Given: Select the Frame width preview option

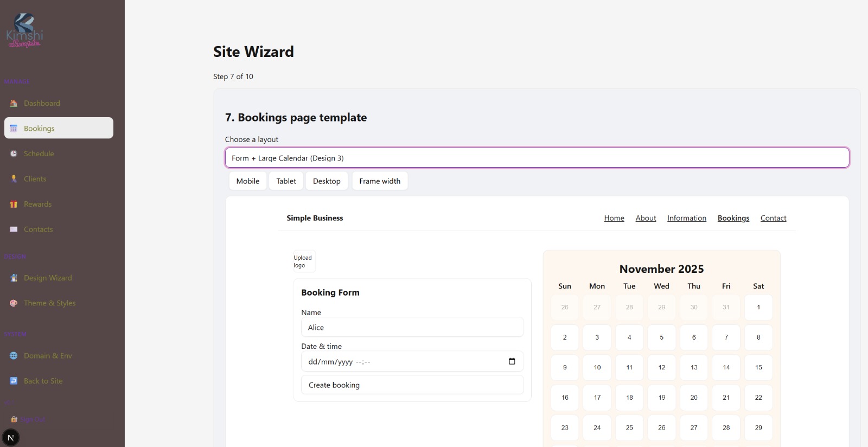Looking at the screenshot, I should point(380,181).
